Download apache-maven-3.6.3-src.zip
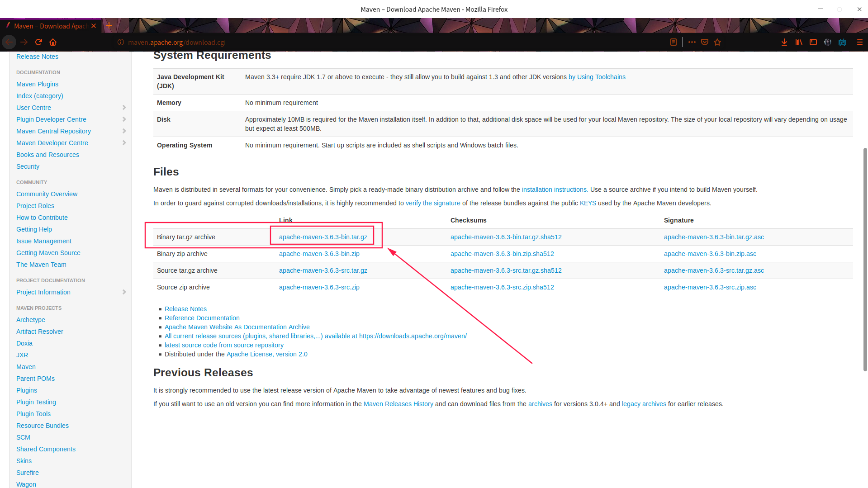Image resolution: width=868 pixels, height=488 pixels. click(x=319, y=287)
